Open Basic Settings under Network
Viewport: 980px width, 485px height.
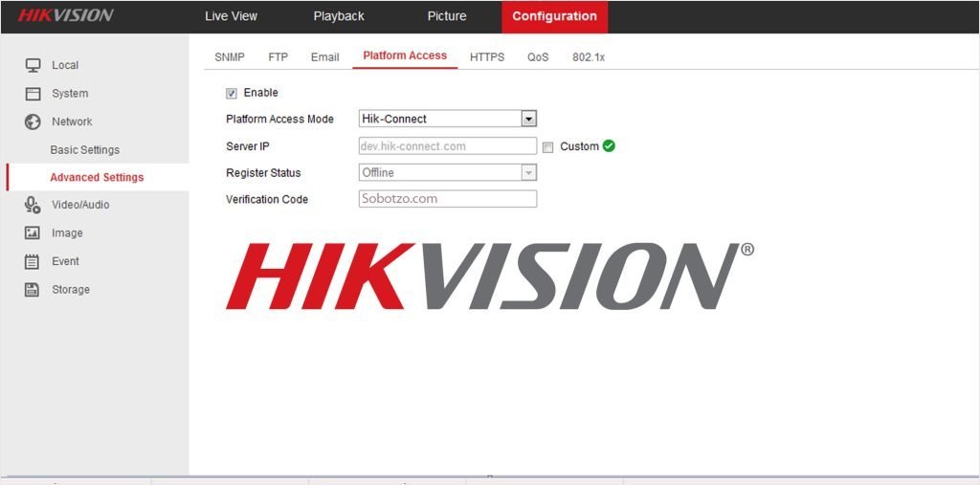tap(84, 150)
